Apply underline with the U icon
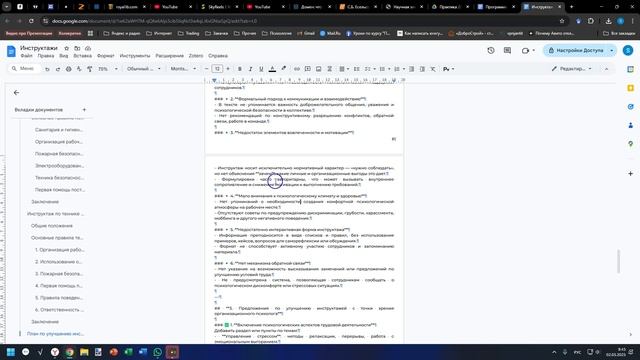 pyautogui.click(x=261, y=69)
